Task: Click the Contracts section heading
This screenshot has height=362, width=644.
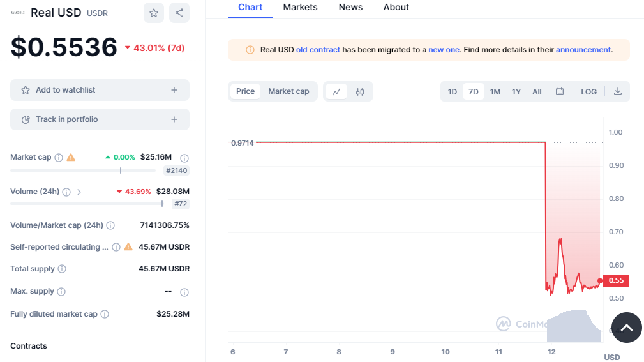Action: pyautogui.click(x=28, y=346)
